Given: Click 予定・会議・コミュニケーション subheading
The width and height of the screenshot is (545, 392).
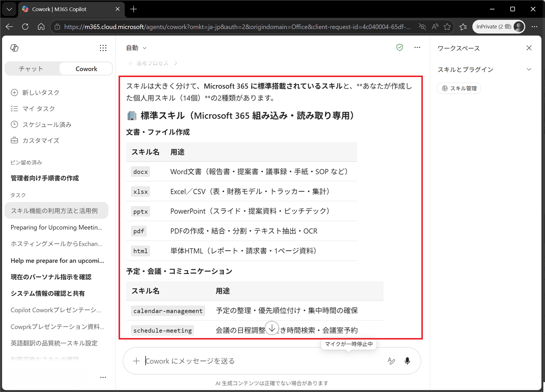Looking at the screenshot, I should click(x=179, y=271).
